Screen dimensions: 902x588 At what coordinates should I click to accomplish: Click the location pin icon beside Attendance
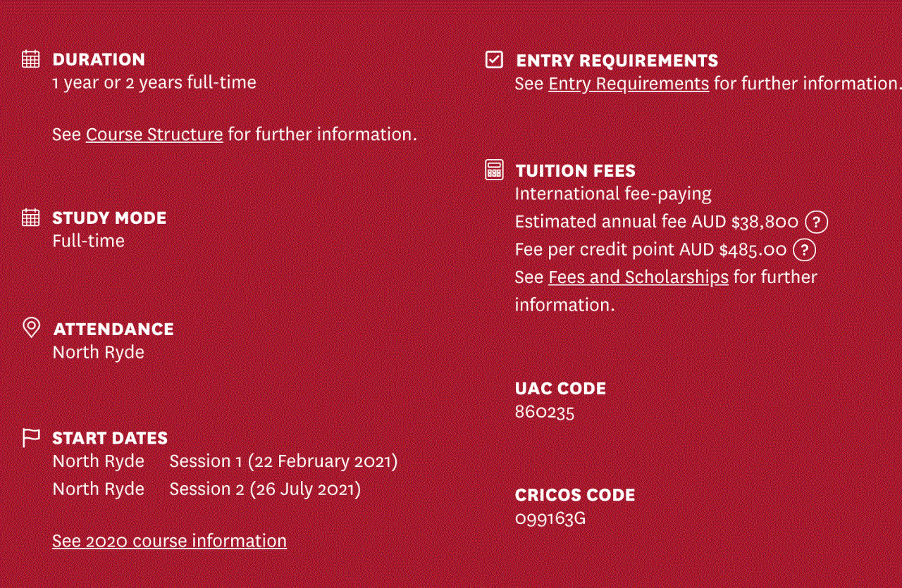pyautogui.click(x=31, y=327)
